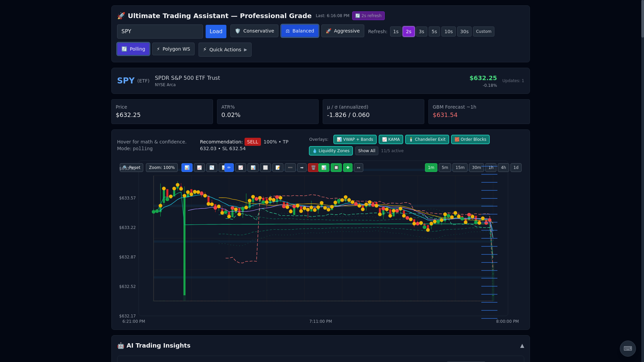Toggle the VWAP + Bands overlay

point(355,139)
